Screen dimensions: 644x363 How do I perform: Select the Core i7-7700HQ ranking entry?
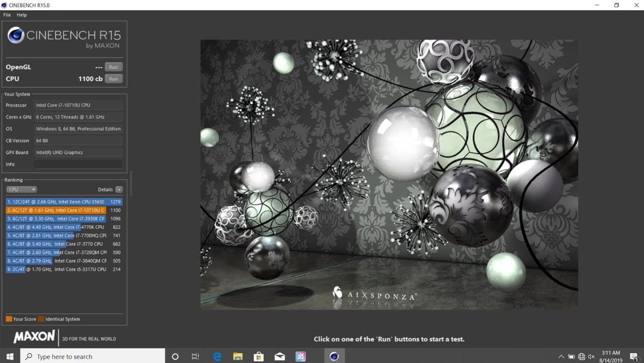[64, 236]
